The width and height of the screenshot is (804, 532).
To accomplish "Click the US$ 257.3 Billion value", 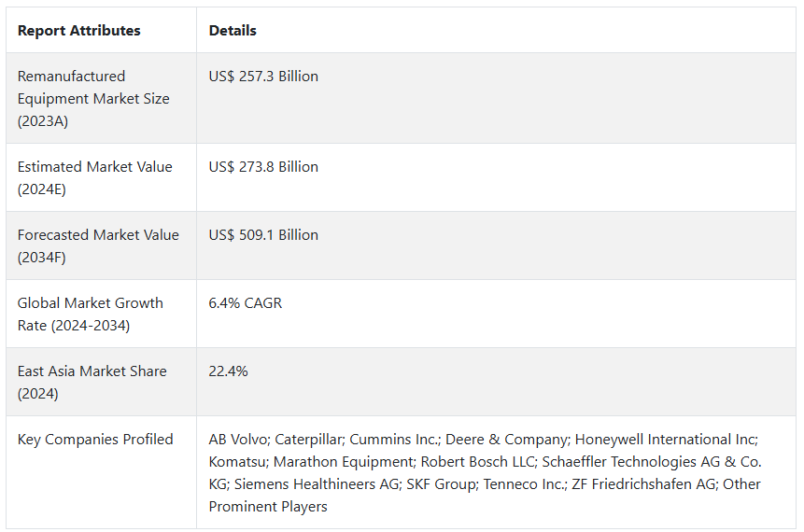I will pos(263,77).
